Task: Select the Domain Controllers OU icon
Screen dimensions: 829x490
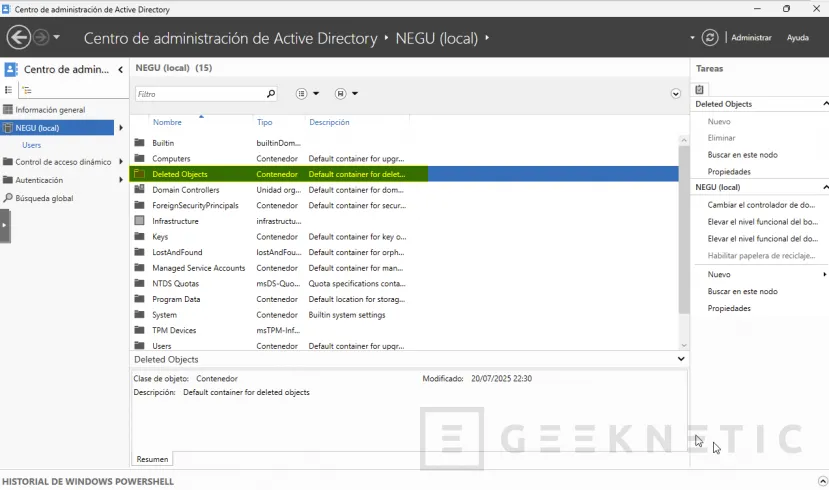Action: pyautogui.click(x=140, y=189)
